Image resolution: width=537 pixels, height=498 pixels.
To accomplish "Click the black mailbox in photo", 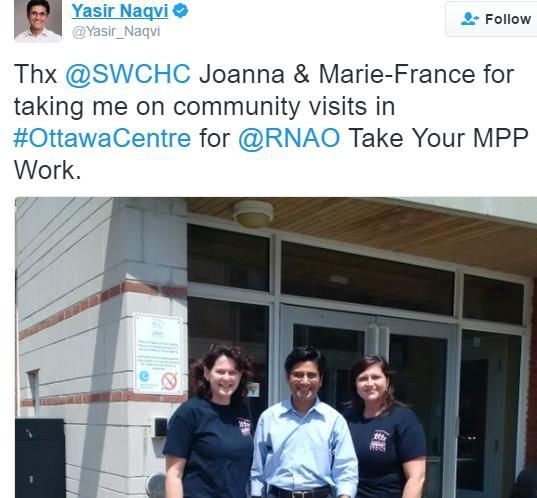I will (40, 458).
